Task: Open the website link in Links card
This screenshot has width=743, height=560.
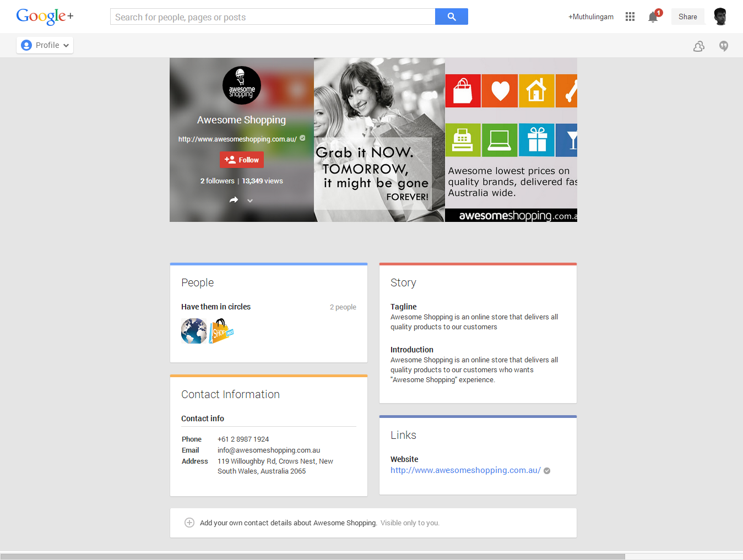Action: (x=465, y=470)
